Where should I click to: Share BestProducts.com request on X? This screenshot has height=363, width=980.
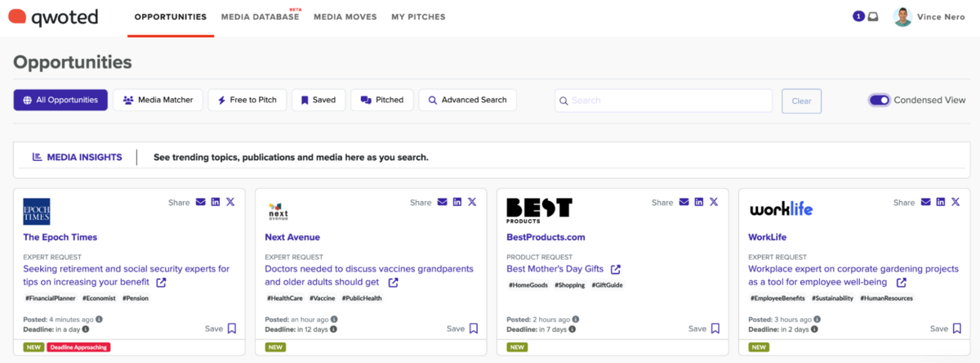[x=714, y=202]
